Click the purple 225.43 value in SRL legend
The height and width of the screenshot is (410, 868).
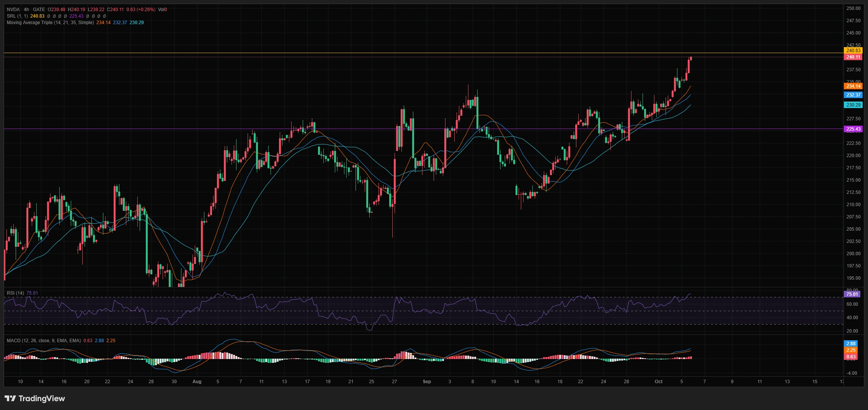click(77, 16)
